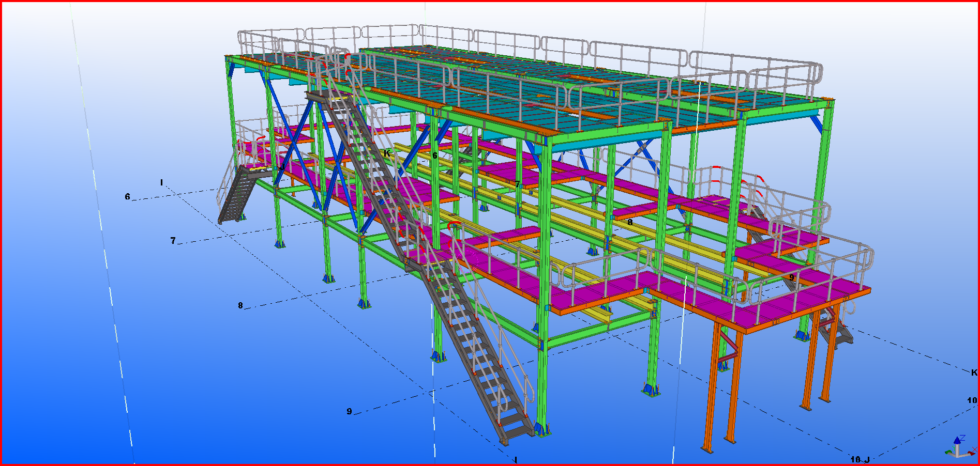Image resolution: width=980 pixels, height=466 pixels.
Task: Click the XYZ coordinate axis indicator
Action: click(x=958, y=448)
